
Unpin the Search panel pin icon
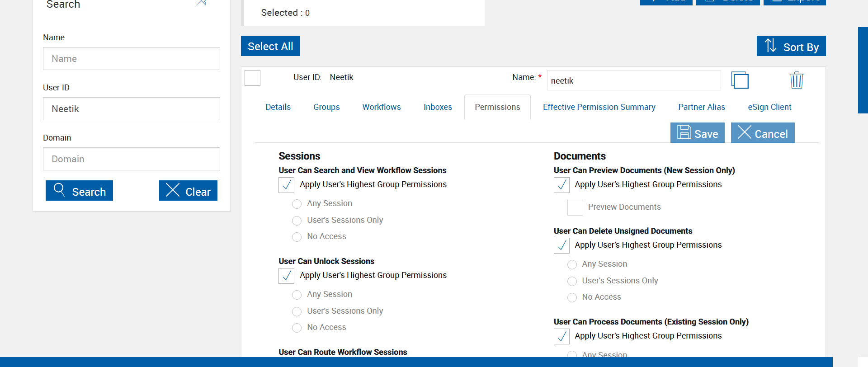(x=202, y=3)
